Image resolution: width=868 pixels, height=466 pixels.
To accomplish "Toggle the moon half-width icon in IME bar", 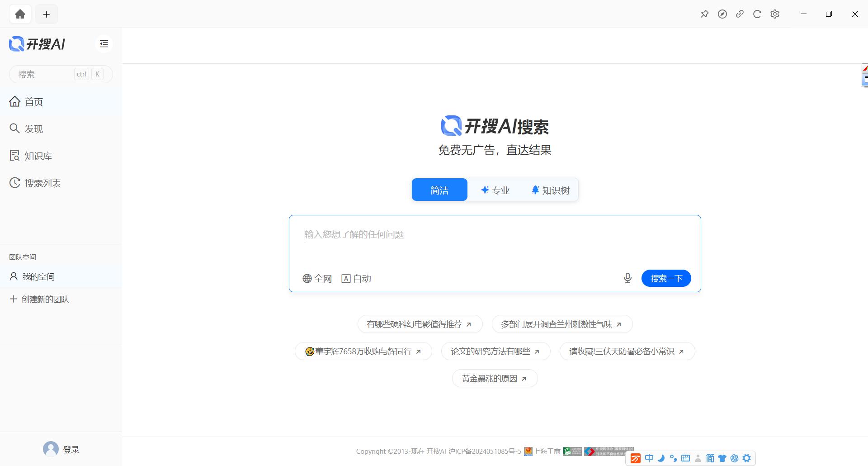I will 661,458.
